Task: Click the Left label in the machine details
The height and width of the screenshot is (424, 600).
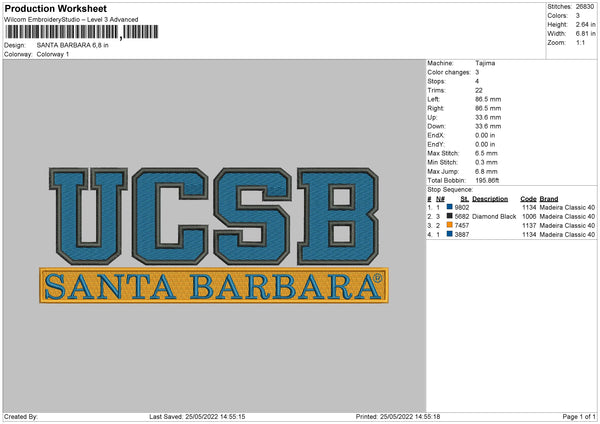Action: [x=434, y=99]
